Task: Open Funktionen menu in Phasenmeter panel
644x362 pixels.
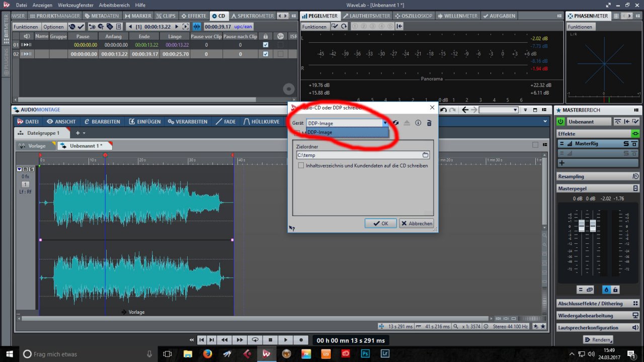Action: [x=580, y=27]
